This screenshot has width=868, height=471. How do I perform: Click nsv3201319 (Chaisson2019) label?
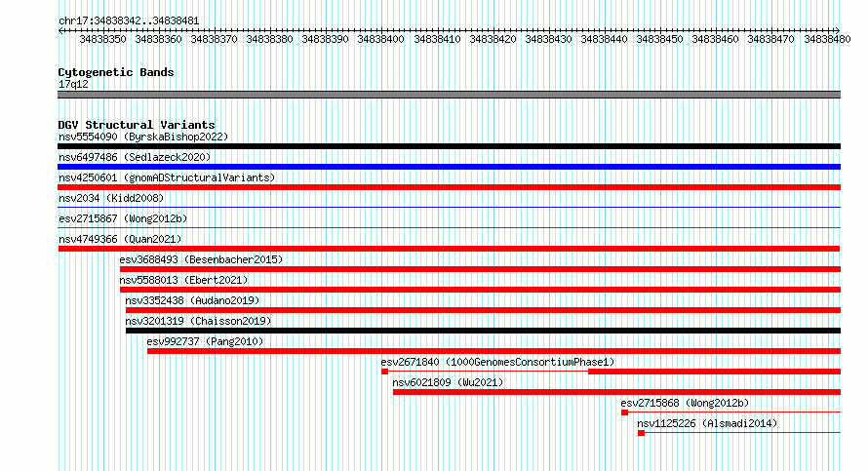pos(198,321)
